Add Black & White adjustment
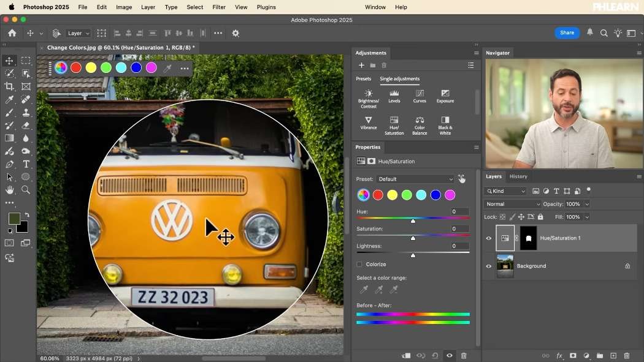The image size is (644, 362). coord(445,126)
